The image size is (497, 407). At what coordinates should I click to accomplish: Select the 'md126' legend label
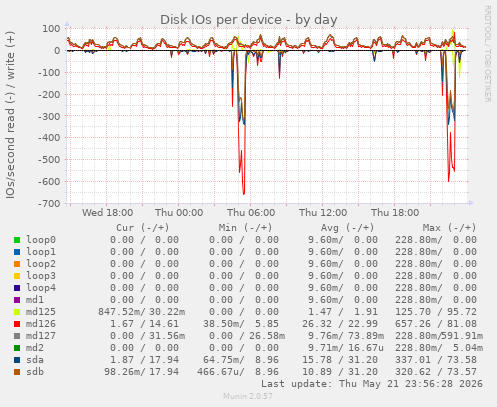[41, 324]
